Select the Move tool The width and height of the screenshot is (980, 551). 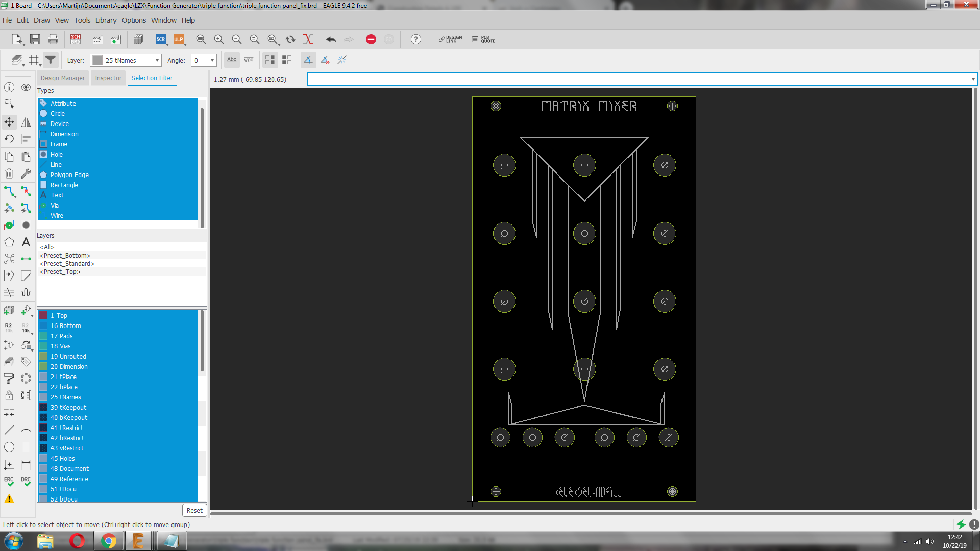point(9,122)
